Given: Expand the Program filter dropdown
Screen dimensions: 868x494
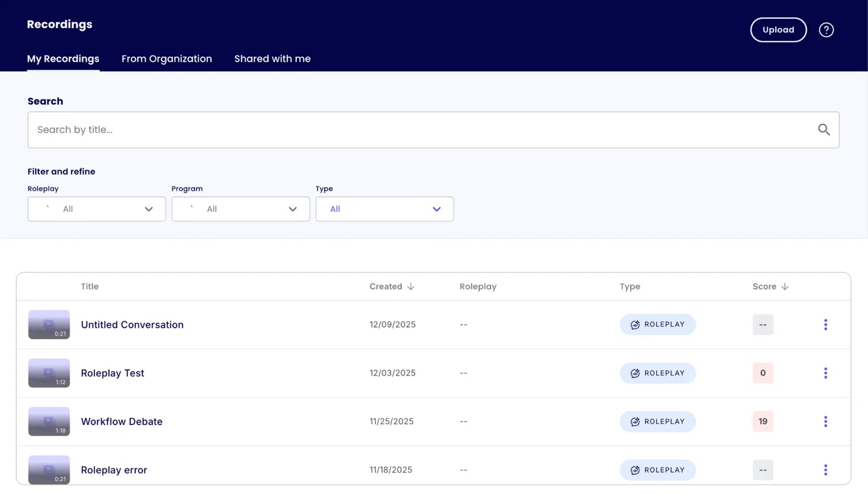Looking at the screenshot, I should tap(240, 209).
